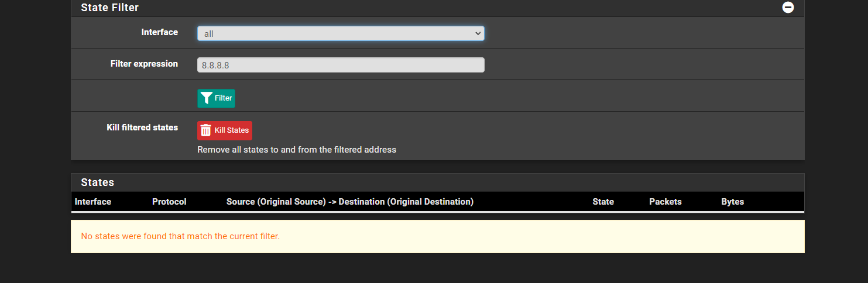Apply the filter with the Filter button
The image size is (868, 283).
tap(216, 98)
